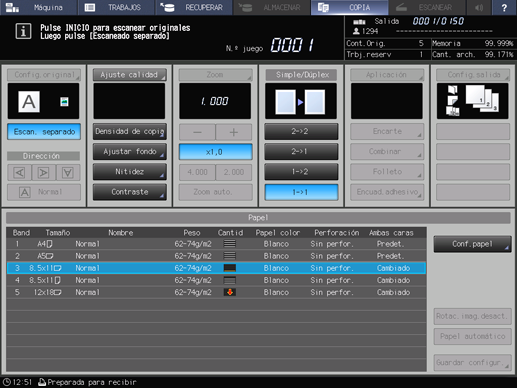Click the Salida output tray icon
The image size is (517, 388).
tap(359, 22)
